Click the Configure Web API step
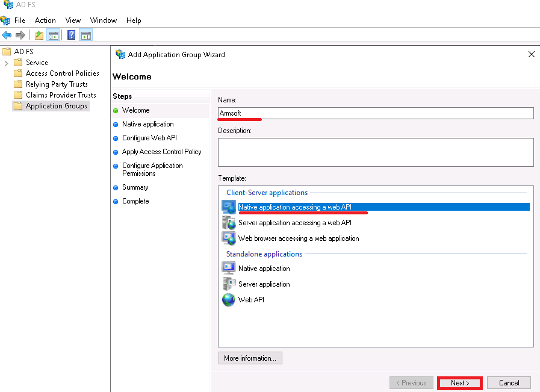Image resolution: width=540 pixels, height=392 pixels. (149, 138)
